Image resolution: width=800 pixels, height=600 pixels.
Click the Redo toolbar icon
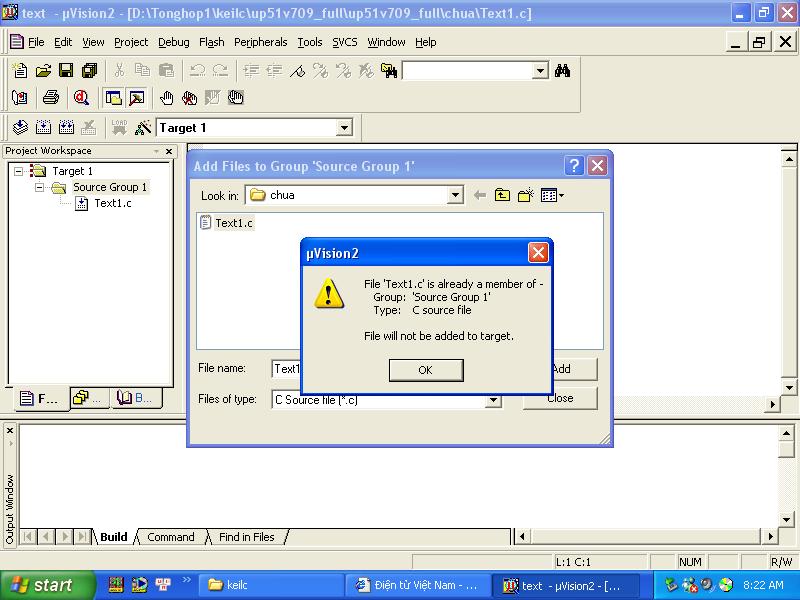click(220, 70)
